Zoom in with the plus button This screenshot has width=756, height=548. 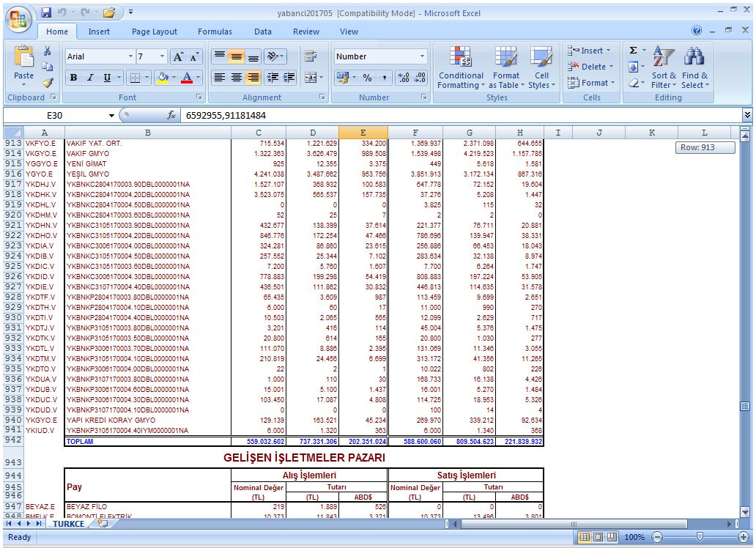point(744,537)
